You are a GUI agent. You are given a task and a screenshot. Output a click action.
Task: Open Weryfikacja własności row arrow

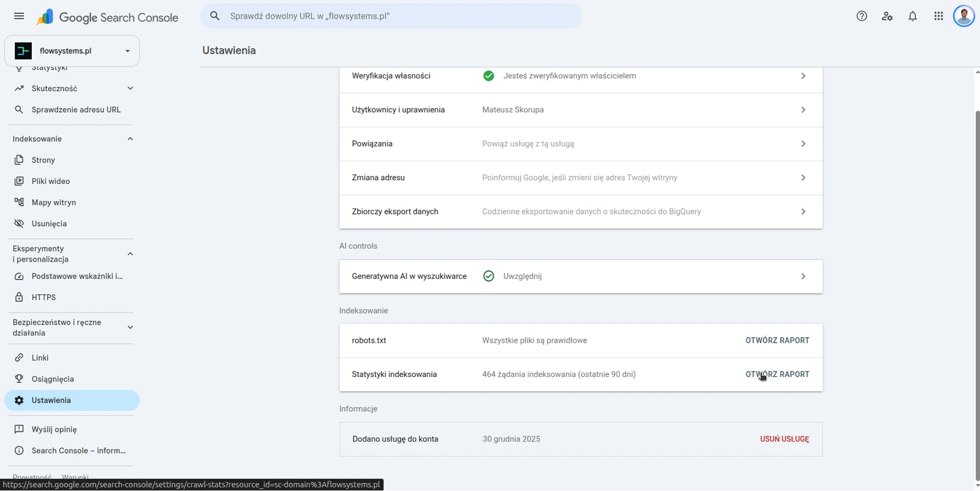pos(803,76)
